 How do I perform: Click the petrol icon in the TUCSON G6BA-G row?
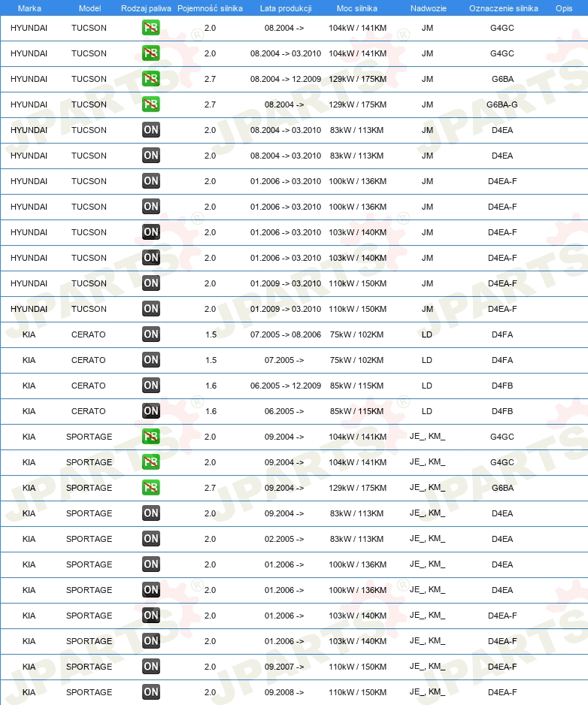[x=150, y=104]
